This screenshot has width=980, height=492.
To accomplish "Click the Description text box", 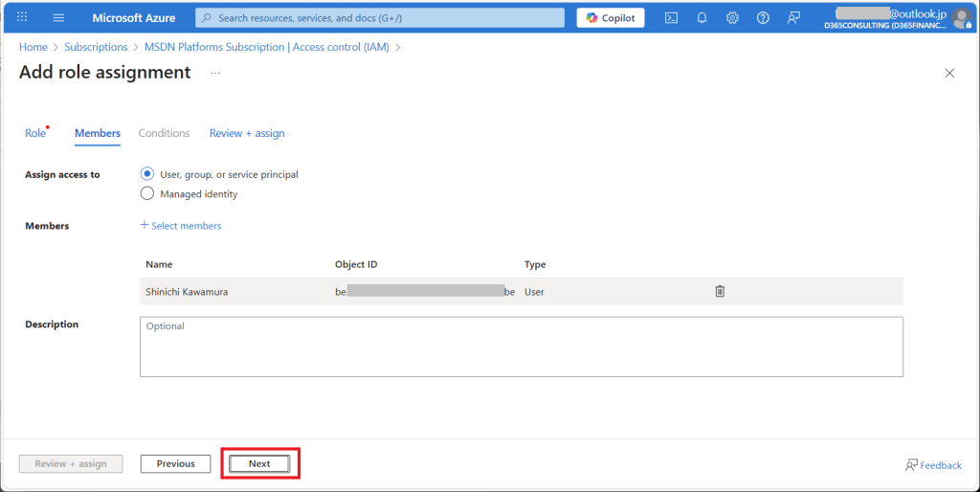I will click(521, 347).
